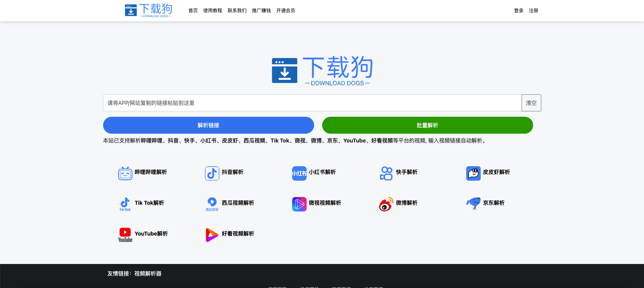Click the green 批量解析 button

[x=428, y=125]
